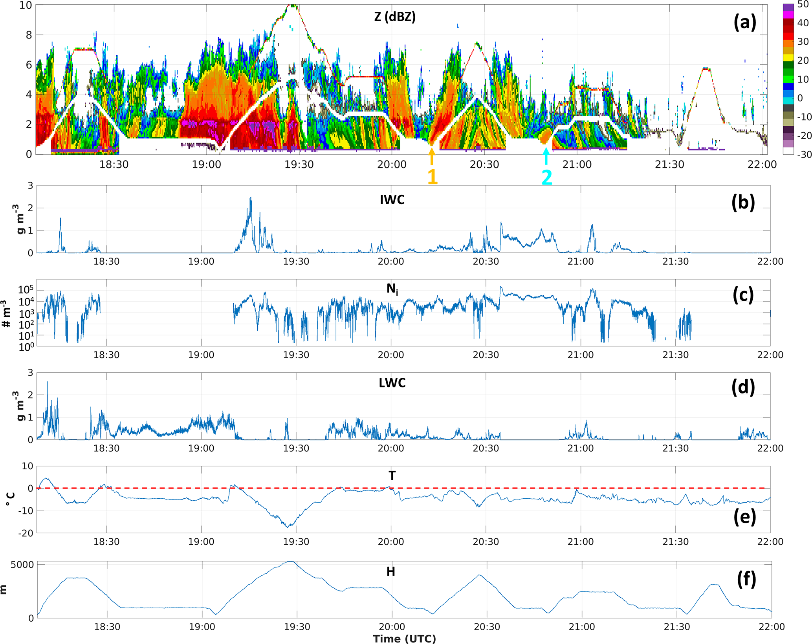Viewport: 812px width, 644px height.
Task: Click the orange arrow marker labeled 1
Action: click(432, 156)
